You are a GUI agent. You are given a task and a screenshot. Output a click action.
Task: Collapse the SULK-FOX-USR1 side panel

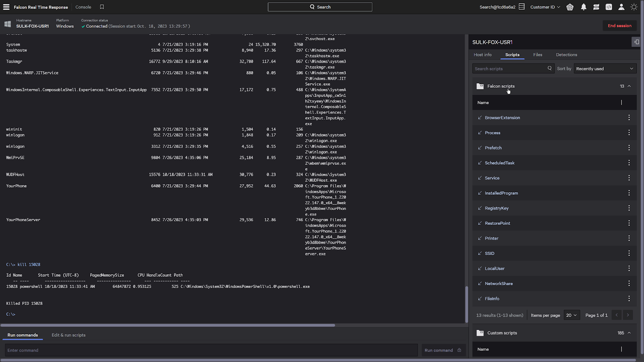pos(636,42)
